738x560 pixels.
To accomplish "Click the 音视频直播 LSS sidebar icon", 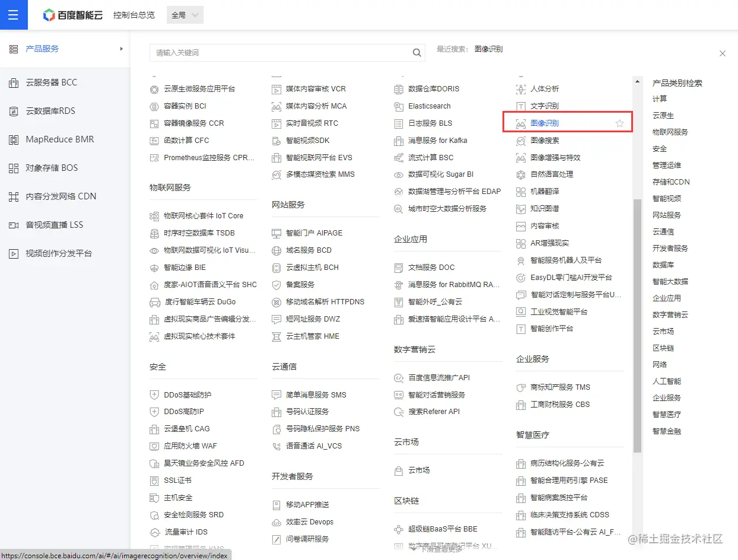I will point(14,225).
